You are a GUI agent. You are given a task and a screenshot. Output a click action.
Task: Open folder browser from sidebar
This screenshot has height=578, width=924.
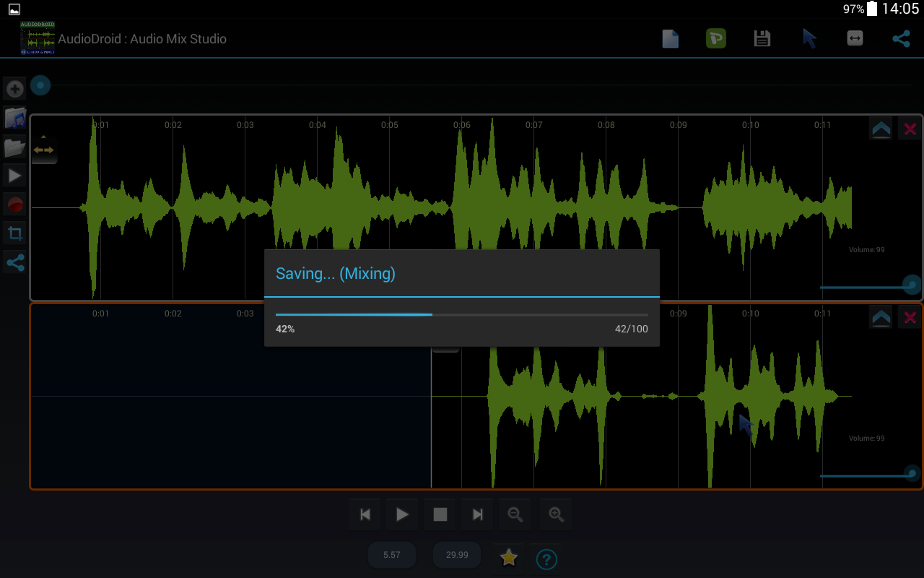(x=14, y=147)
